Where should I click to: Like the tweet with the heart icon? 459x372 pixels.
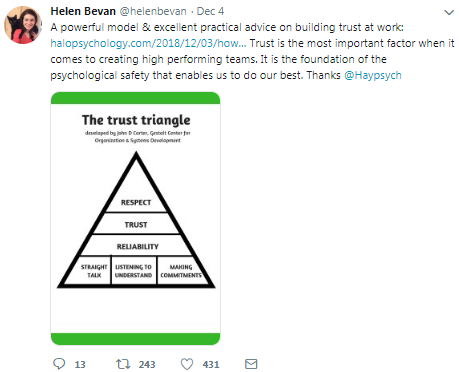(187, 364)
